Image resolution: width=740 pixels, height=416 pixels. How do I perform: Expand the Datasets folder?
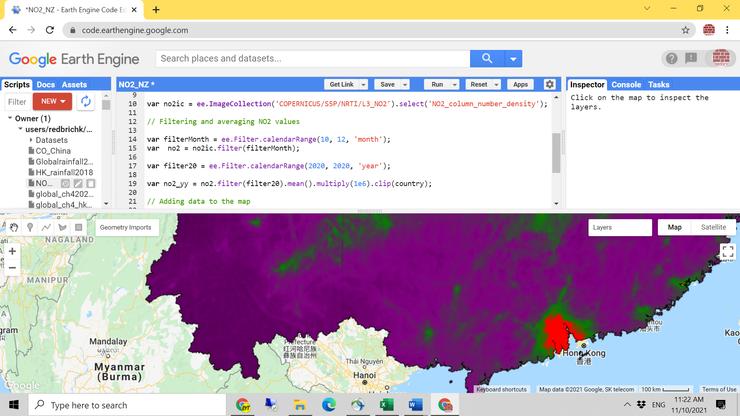31,140
